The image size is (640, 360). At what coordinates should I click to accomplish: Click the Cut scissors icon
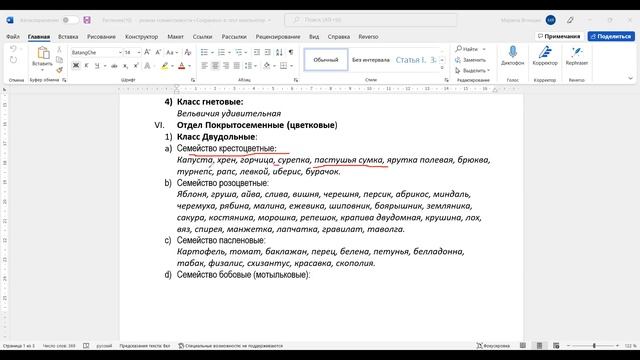click(60, 49)
